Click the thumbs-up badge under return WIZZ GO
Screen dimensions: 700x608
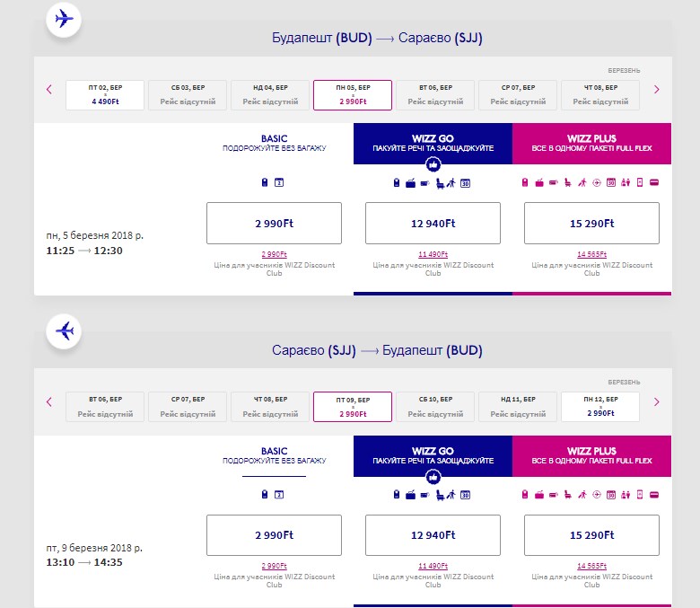(433, 478)
